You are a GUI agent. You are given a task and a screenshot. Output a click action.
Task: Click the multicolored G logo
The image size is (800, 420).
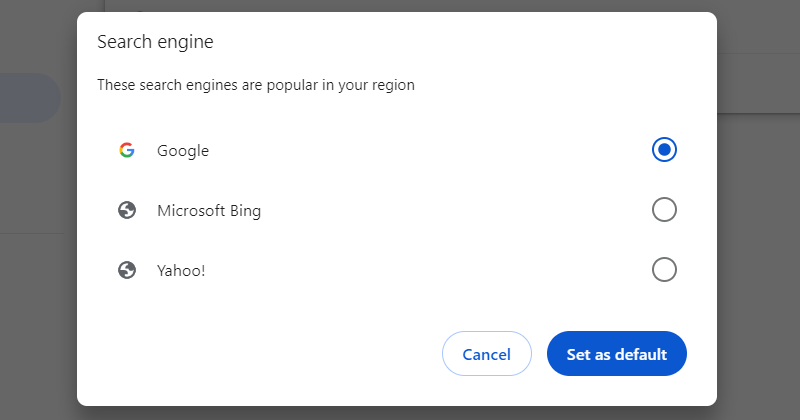click(x=126, y=151)
